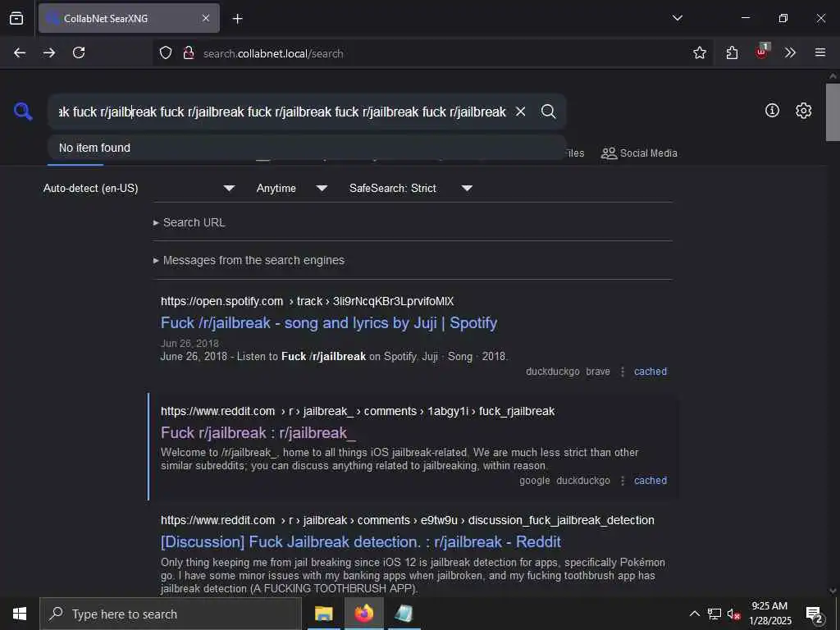840x630 pixels.
Task: Open the Jailbreak detection discussion result
Action: click(361, 541)
